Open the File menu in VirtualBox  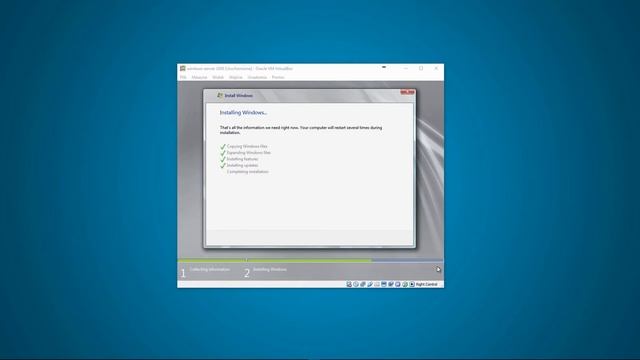pyautogui.click(x=183, y=77)
